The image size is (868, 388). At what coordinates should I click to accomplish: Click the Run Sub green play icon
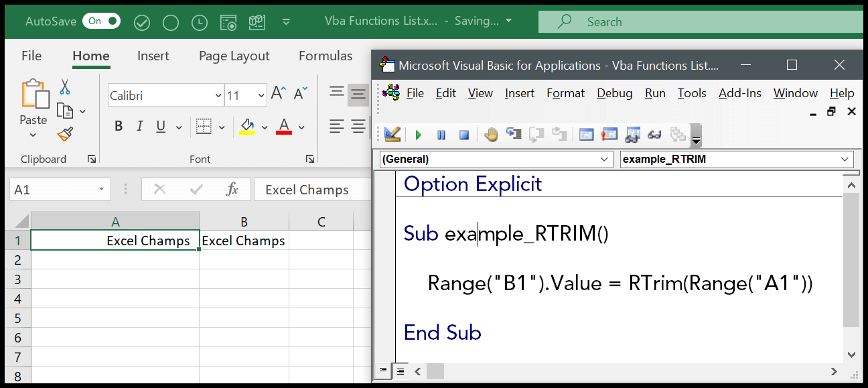click(x=419, y=135)
